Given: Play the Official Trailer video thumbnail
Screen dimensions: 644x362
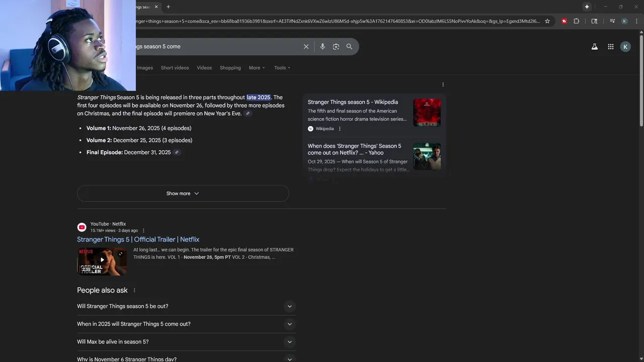Looking at the screenshot, I should tap(102, 261).
